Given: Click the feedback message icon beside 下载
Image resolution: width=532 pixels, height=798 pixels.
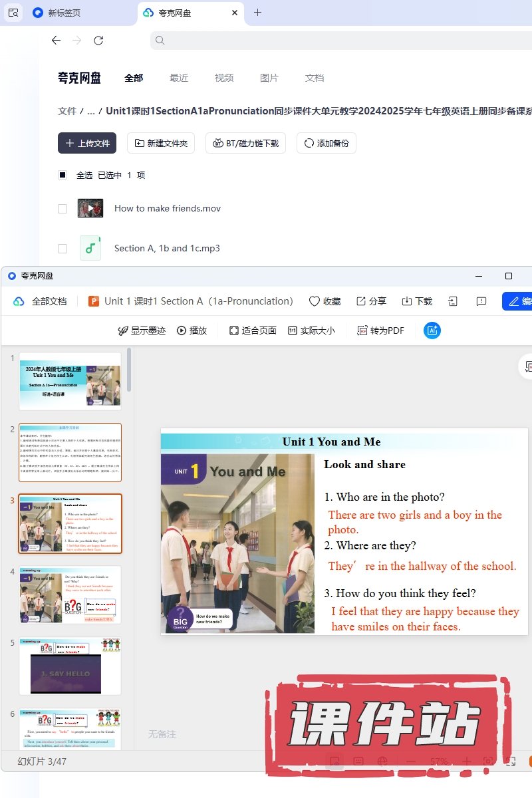Looking at the screenshot, I should tap(481, 301).
